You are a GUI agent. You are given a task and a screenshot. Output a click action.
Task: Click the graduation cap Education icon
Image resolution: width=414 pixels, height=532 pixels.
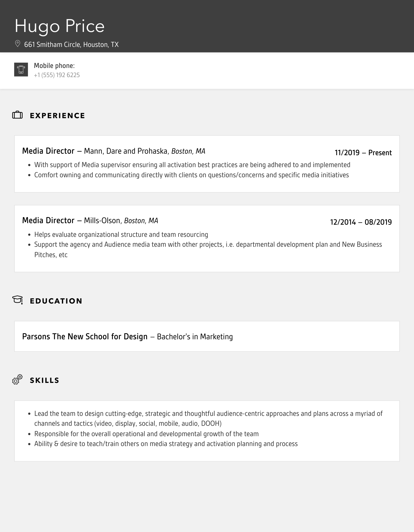[x=18, y=300]
